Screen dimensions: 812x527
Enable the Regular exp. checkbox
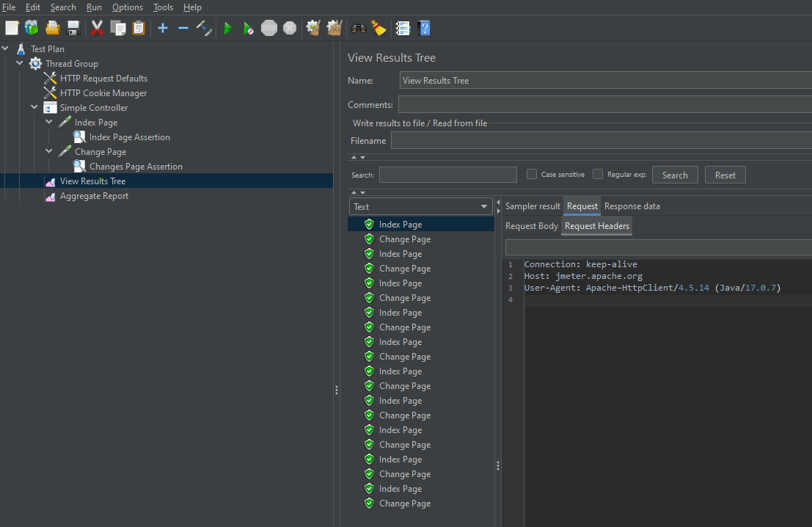tap(598, 175)
